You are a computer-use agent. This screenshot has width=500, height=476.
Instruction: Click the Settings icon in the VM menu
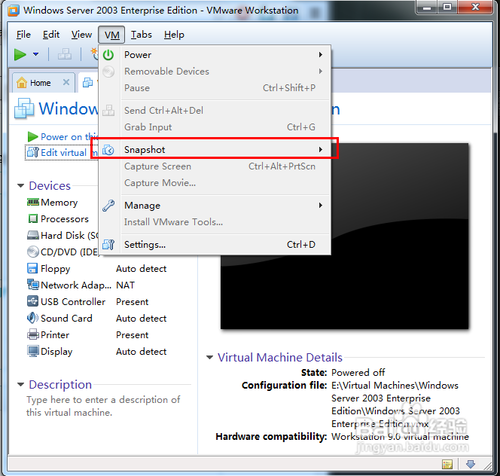click(108, 244)
